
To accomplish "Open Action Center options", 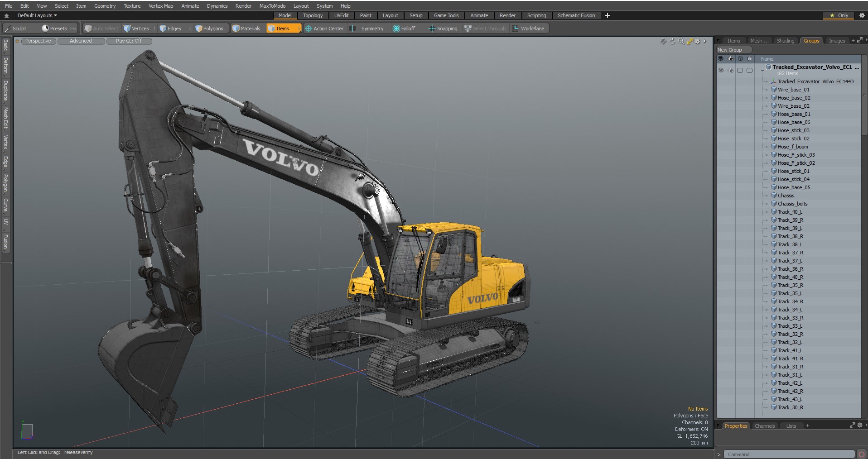I will pos(324,29).
